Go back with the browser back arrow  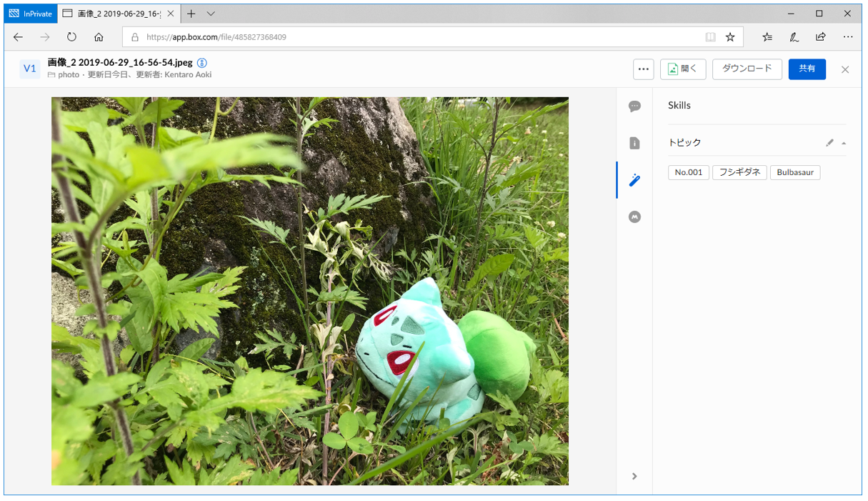point(19,37)
